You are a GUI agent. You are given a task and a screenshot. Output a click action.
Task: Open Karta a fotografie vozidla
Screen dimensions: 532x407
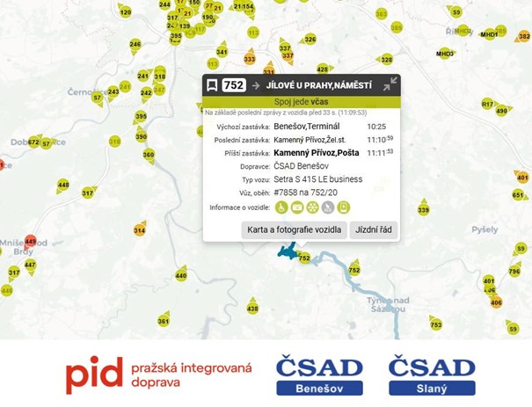click(295, 229)
